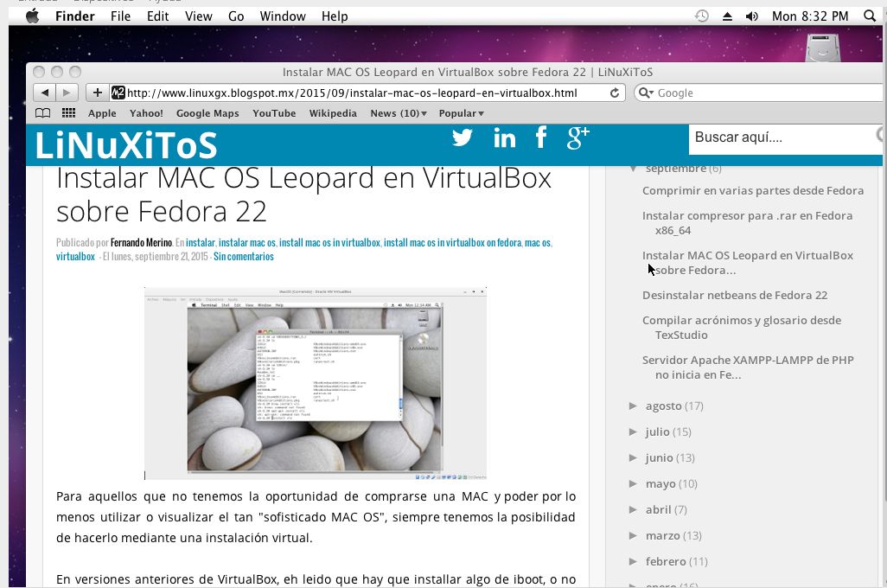887x588 pixels.
Task: Show bookmarks with open-book icon
Action: tap(42, 113)
